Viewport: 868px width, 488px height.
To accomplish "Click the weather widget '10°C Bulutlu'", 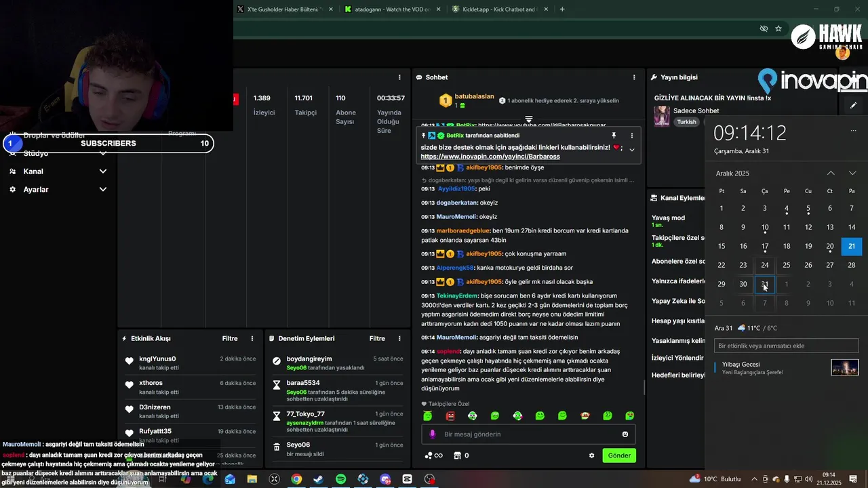I will [x=715, y=479].
